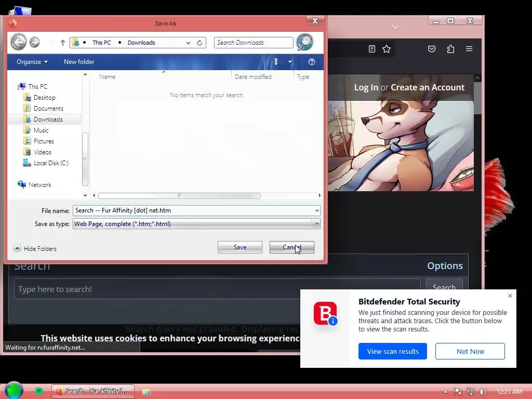This screenshot has height=399, width=532.
Task: Close the Bitdefender notification popup
Action: pyautogui.click(x=510, y=296)
